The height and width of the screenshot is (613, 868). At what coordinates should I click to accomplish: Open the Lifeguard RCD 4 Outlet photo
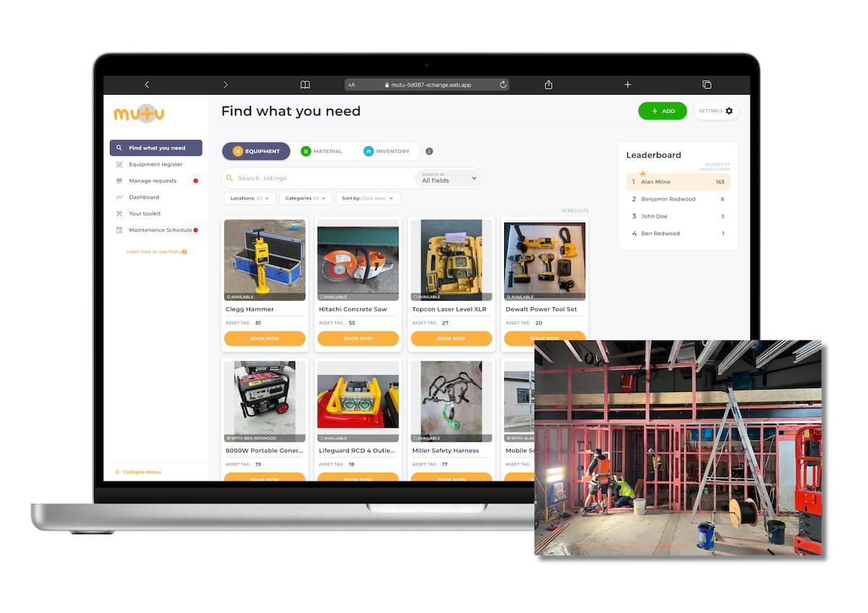click(358, 402)
